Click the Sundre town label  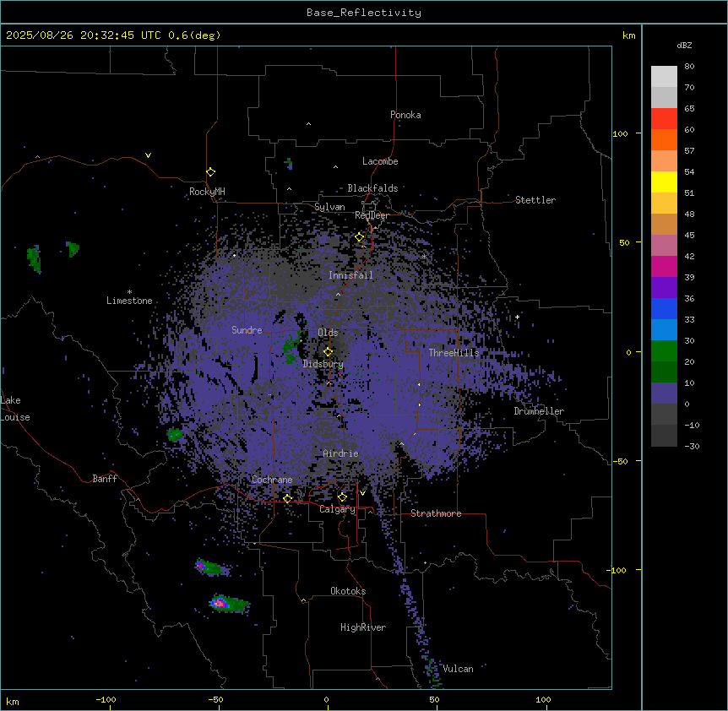247,330
